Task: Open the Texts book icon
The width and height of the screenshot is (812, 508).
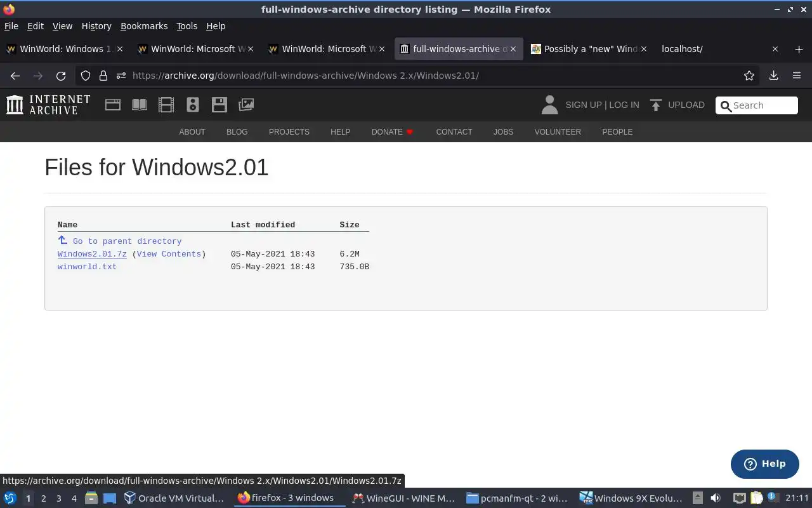Action: 140,105
